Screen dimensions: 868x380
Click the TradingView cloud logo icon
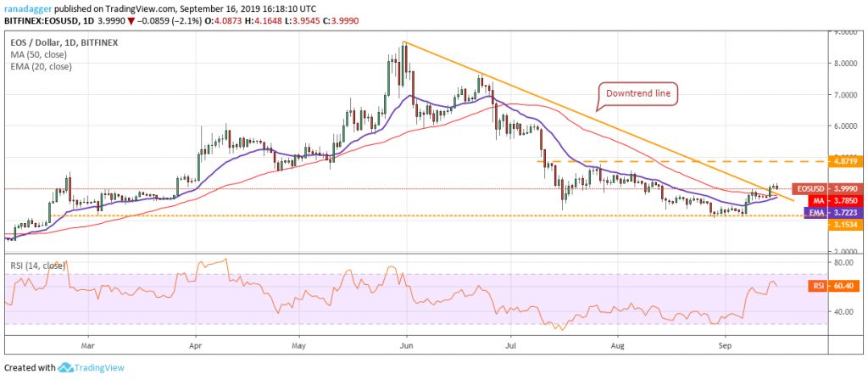(x=67, y=368)
